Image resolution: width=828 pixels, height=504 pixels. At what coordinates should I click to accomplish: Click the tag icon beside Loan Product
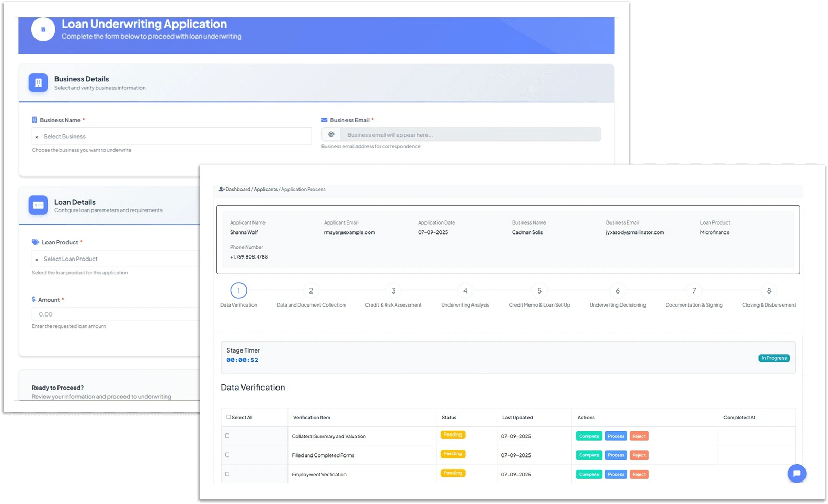click(x=36, y=242)
